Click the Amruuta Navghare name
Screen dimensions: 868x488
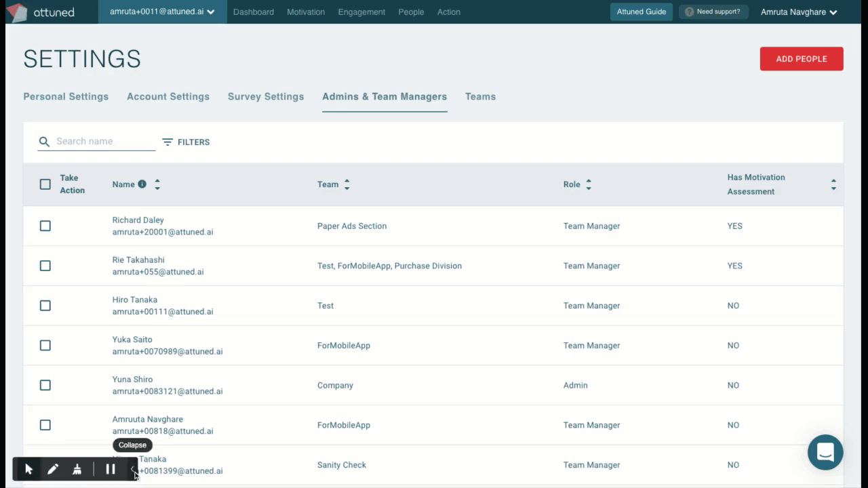148,420
